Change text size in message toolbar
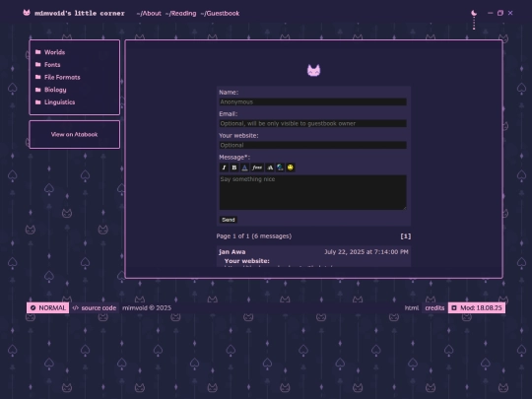532x399 pixels. coord(270,167)
